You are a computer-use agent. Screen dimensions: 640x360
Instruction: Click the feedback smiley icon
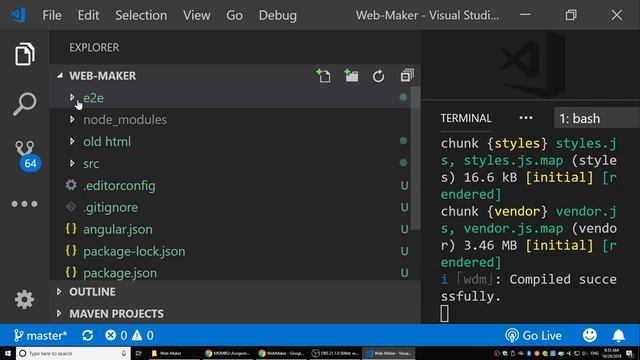tap(589, 335)
